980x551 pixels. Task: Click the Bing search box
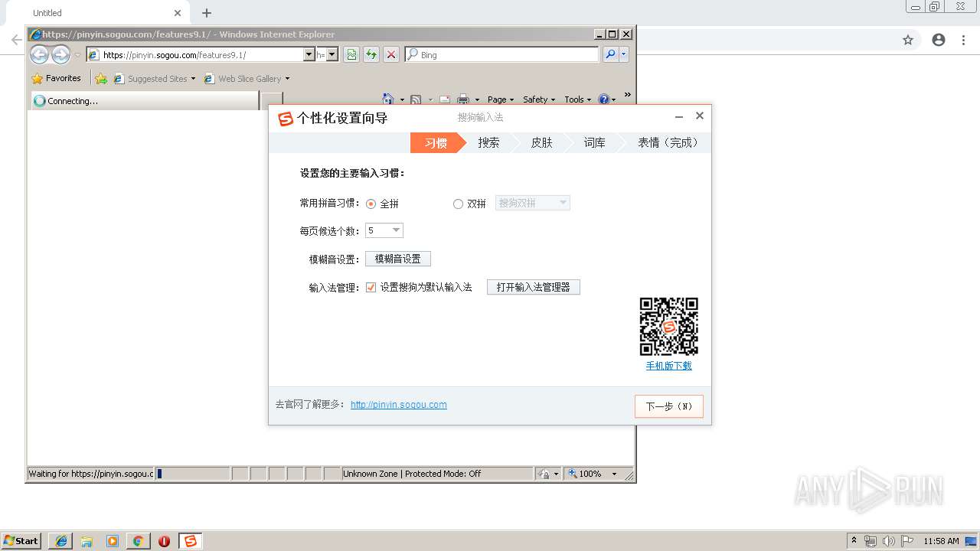502,54
